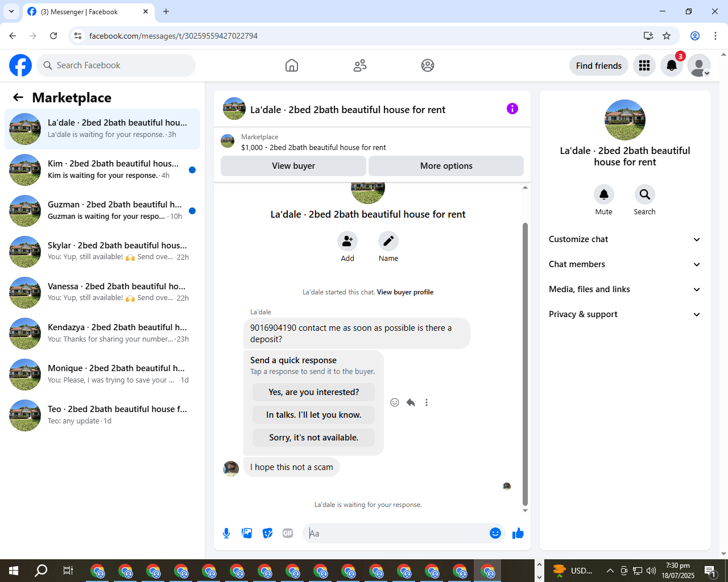Open Windows Task View

[x=68, y=571]
